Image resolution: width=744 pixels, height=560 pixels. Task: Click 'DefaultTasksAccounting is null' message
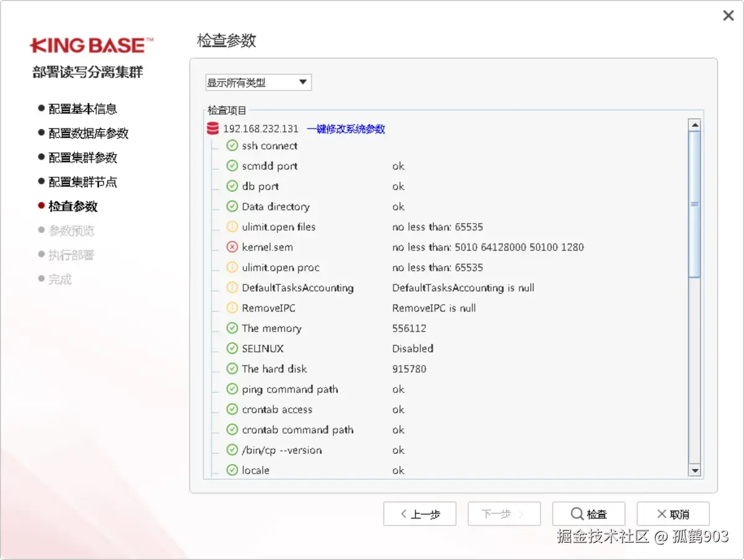463,287
